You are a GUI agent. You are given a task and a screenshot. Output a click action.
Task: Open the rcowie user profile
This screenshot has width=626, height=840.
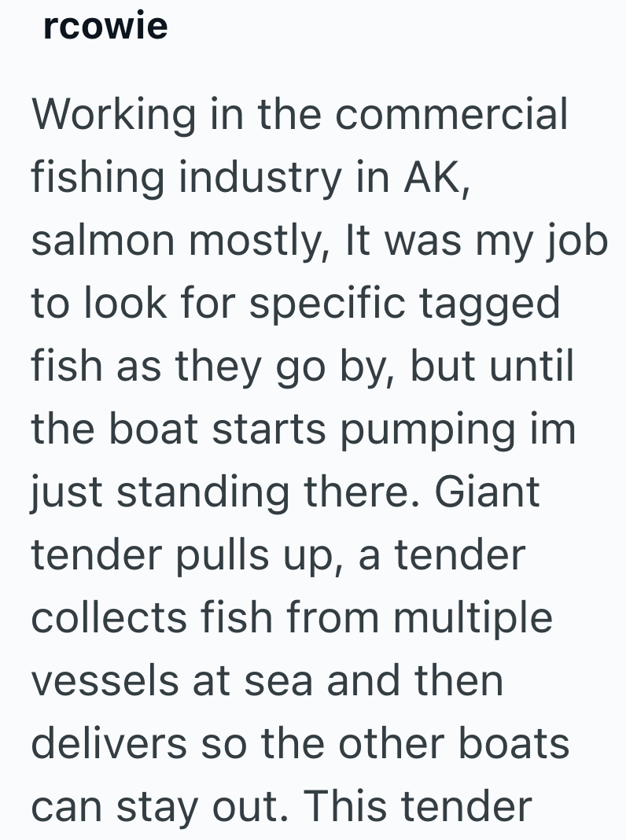tap(105, 26)
